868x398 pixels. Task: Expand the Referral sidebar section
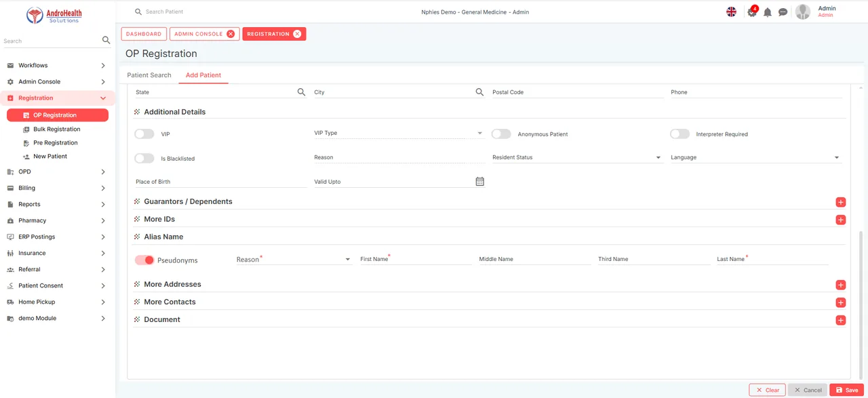pos(103,270)
